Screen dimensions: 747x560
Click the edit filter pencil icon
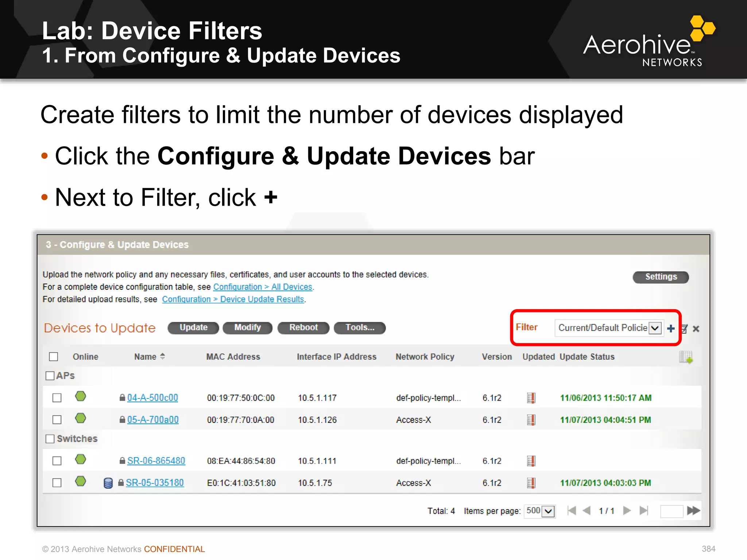tap(684, 329)
